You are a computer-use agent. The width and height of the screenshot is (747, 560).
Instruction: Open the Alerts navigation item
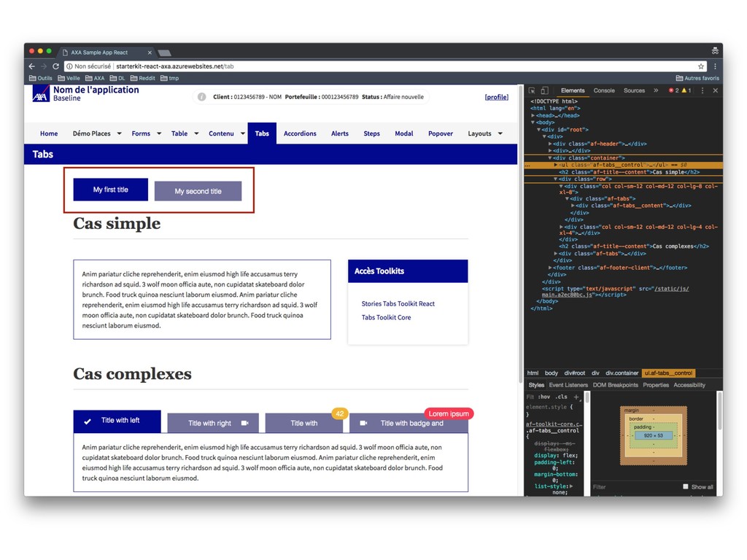(x=340, y=134)
